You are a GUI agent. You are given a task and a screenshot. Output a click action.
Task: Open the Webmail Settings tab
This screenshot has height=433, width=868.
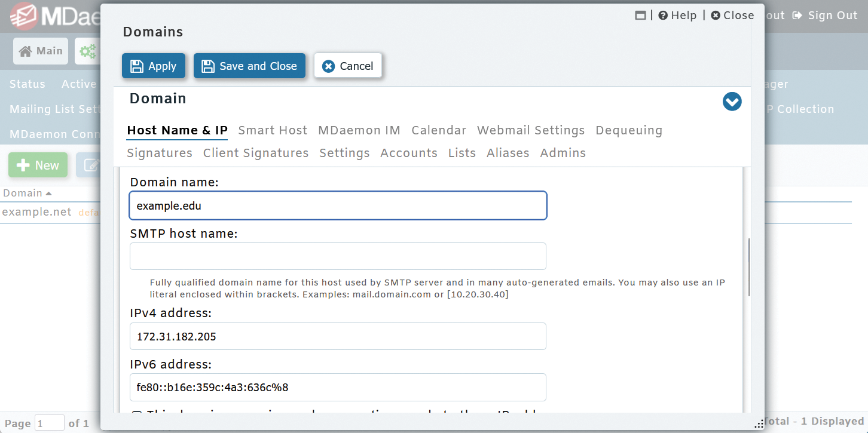[x=531, y=130]
